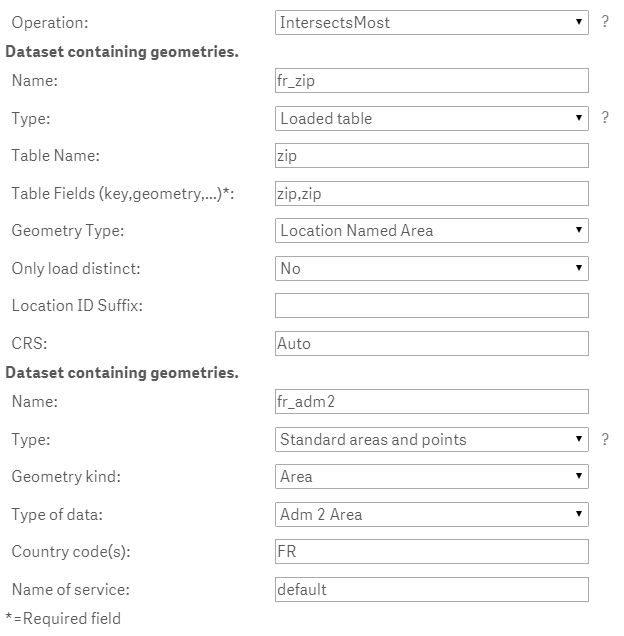This screenshot has height=636, width=624.
Task: Focus the Table Name input field
Action: 432,156
